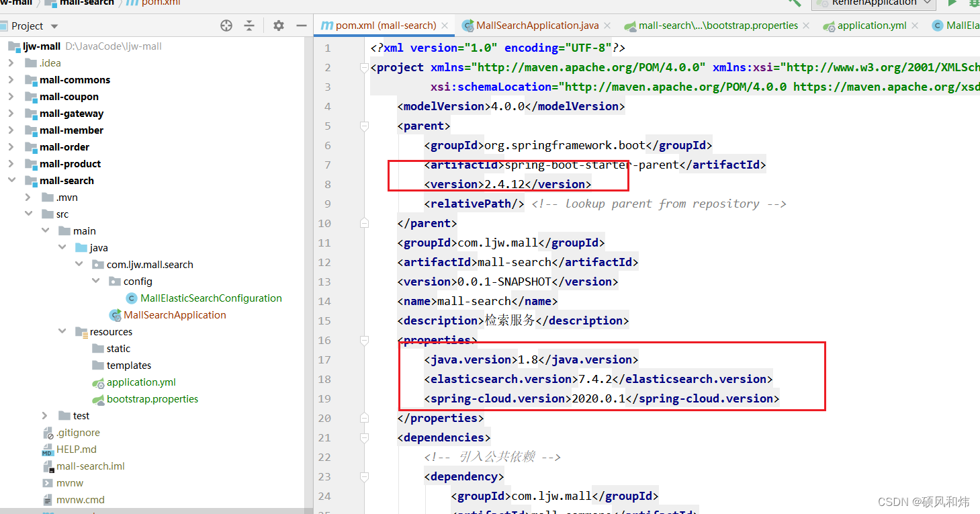Image resolution: width=980 pixels, height=514 pixels.
Task: Switch to the application.yml editor tab
Action: coord(872,26)
